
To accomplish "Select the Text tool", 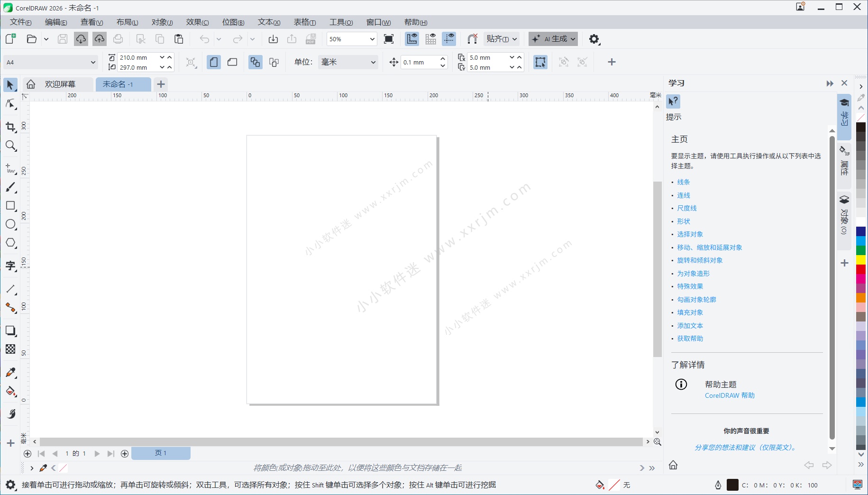I will (10, 266).
